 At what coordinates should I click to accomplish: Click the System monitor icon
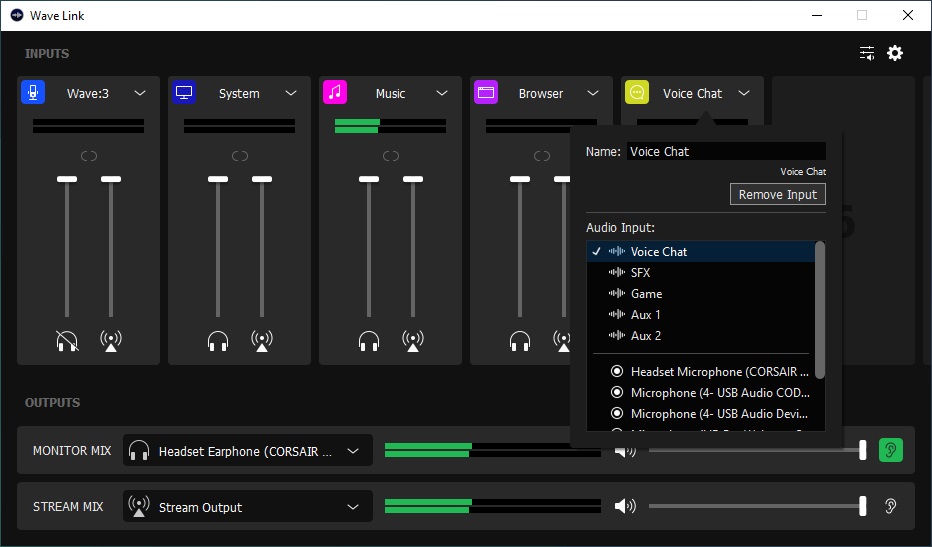(184, 93)
